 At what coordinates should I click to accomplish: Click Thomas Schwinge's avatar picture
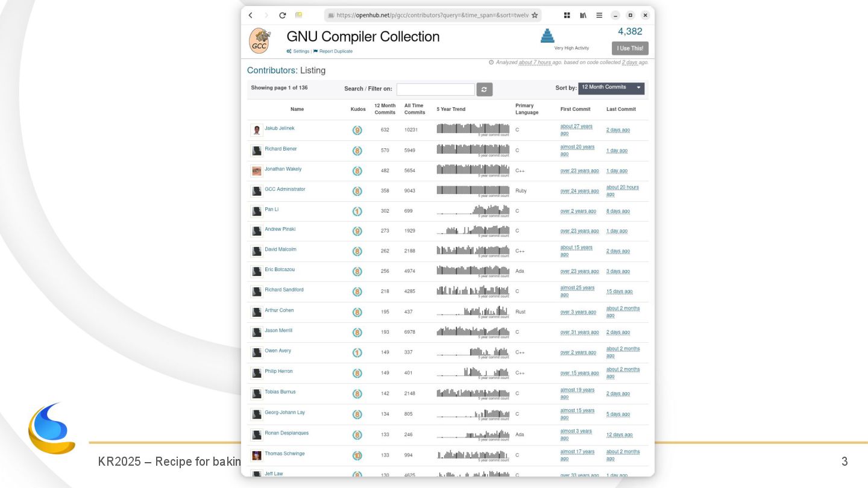pos(257,455)
